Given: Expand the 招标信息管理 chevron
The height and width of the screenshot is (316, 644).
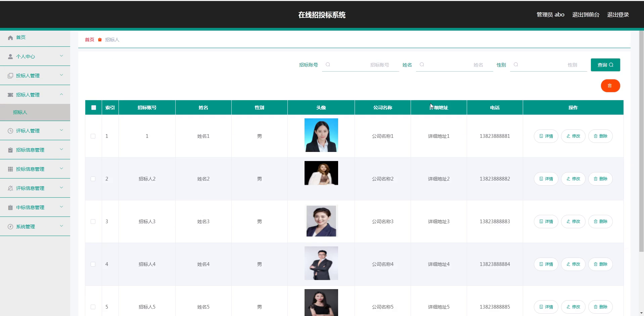Looking at the screenshot, I should click(61, 149).
